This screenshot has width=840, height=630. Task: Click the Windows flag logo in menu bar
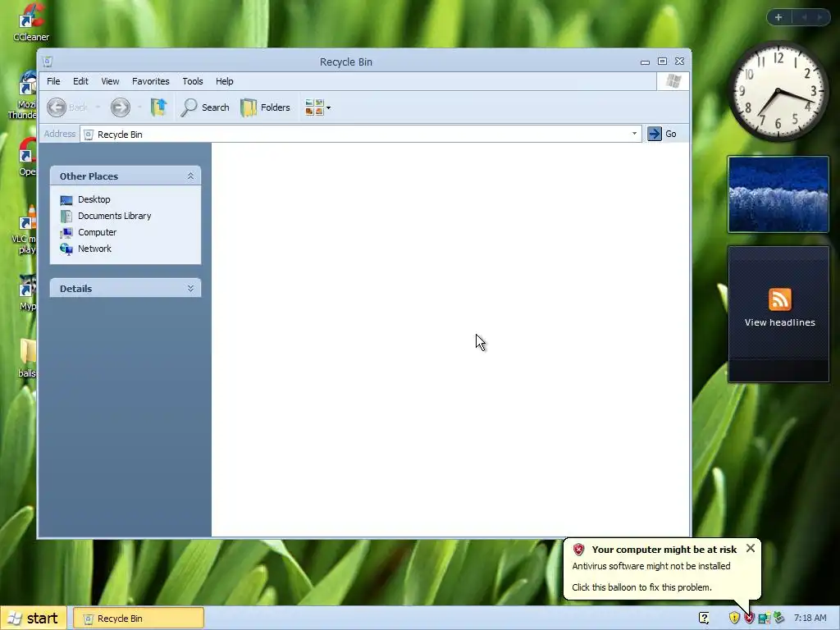point(673,81)
